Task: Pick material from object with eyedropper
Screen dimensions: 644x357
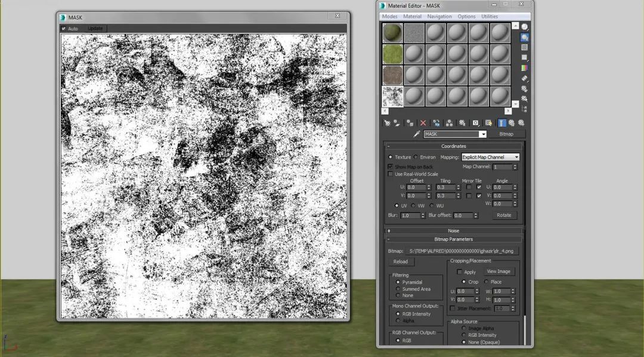Action: [x=417, y=134]
